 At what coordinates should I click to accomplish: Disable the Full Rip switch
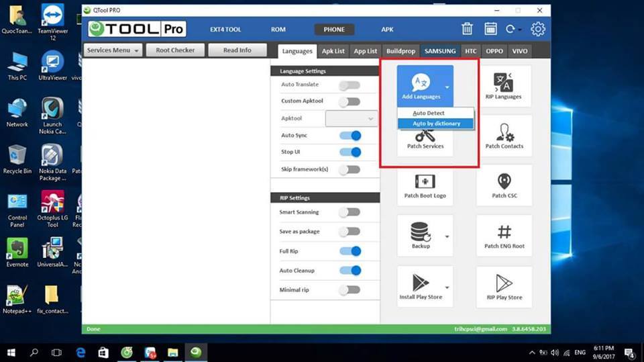(350, 251)
